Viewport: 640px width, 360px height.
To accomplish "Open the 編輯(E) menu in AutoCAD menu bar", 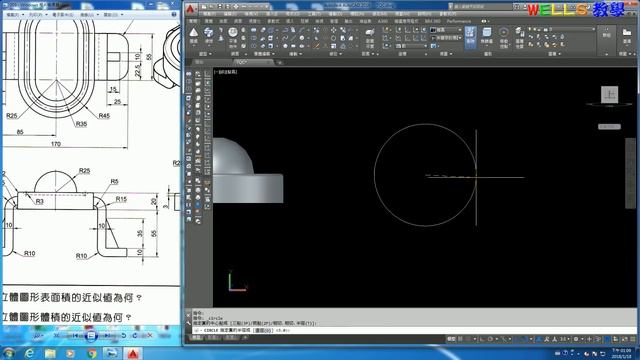I will tap(230, 14).
